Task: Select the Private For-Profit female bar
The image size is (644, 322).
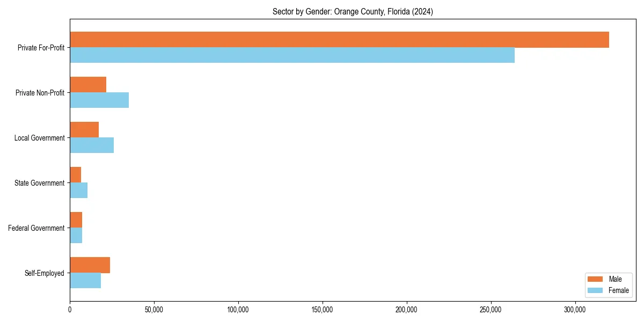Action: point(292,55)
